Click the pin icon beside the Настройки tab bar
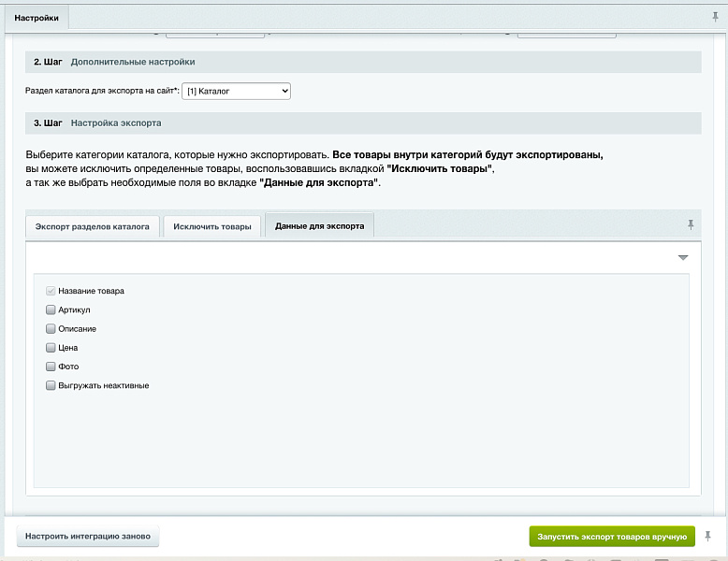Image resolution: width=728 pixels, height=561 pixels. pyautogui.click(x=716, y=18)
